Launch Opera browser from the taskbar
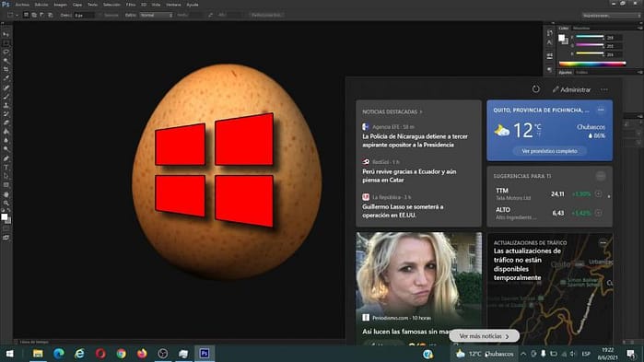Viewport: 644px width, 362px height. [x=100, y=354]
